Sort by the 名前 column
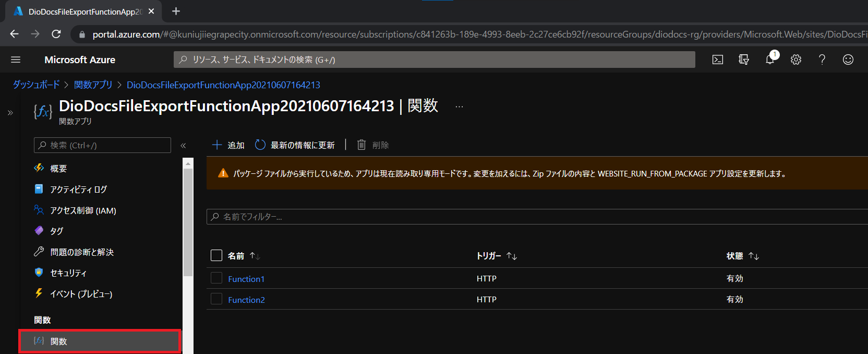This screenshot has height=354, width=868. coord(244,256)
